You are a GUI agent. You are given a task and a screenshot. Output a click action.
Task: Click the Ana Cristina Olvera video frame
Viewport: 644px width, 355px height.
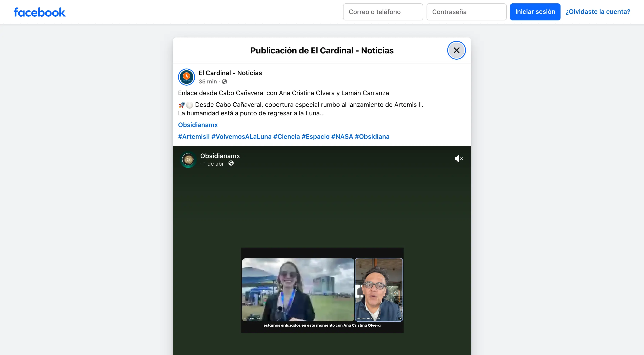[x=298, y=290]
